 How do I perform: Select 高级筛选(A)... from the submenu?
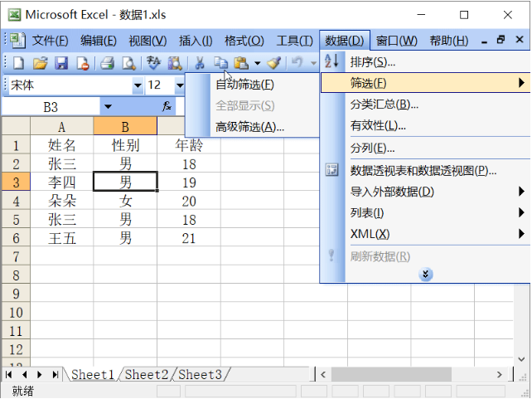pyautogui.click(x=249, y=127)
